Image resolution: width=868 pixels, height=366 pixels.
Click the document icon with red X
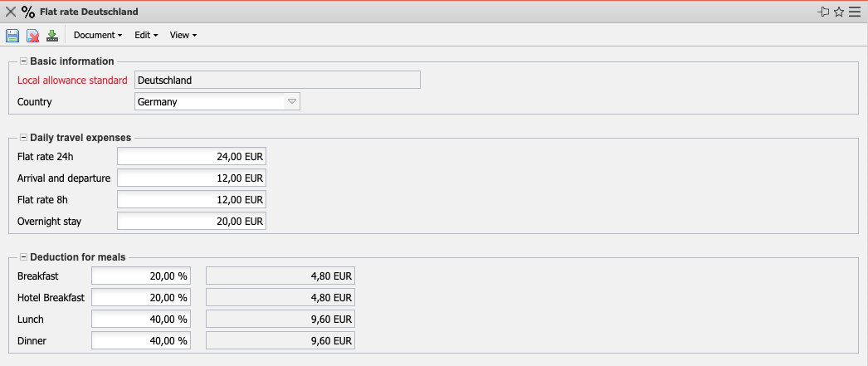32,35
